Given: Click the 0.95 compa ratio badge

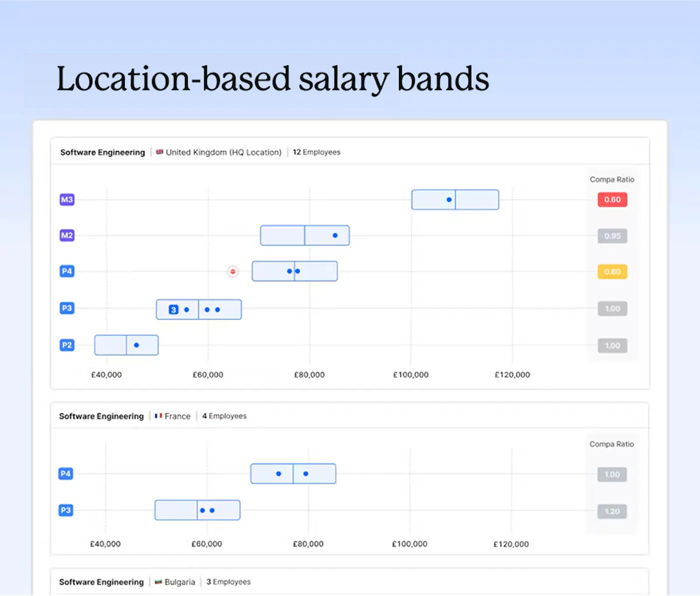Looking at the screenshot, I should tap(612, 236).
